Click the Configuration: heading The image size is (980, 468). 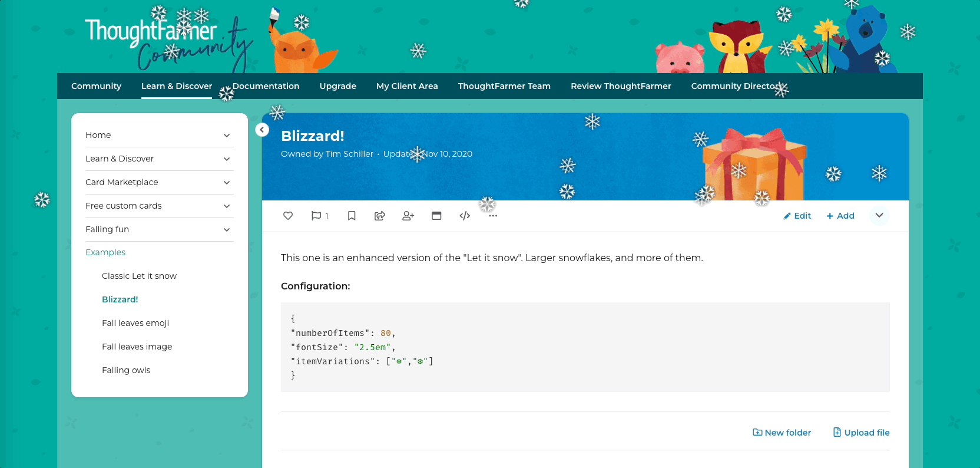pyautogui.click(x=316, y=286)
